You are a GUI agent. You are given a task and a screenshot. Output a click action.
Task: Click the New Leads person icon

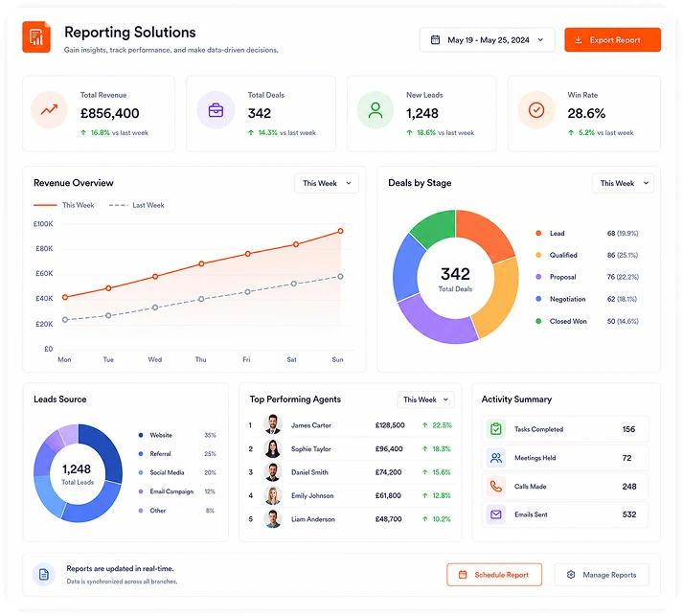(x=376, y=110)
